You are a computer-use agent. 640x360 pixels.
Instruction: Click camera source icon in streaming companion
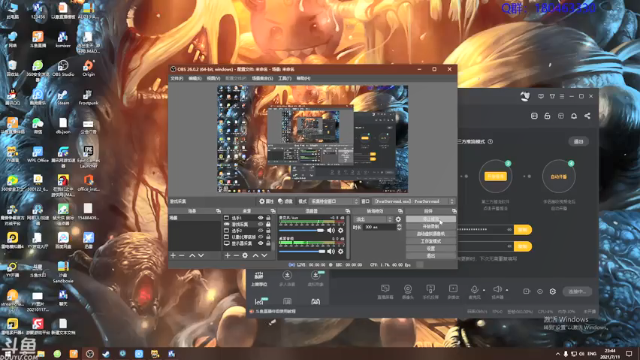pyautogui.click(x=407, y=291)
